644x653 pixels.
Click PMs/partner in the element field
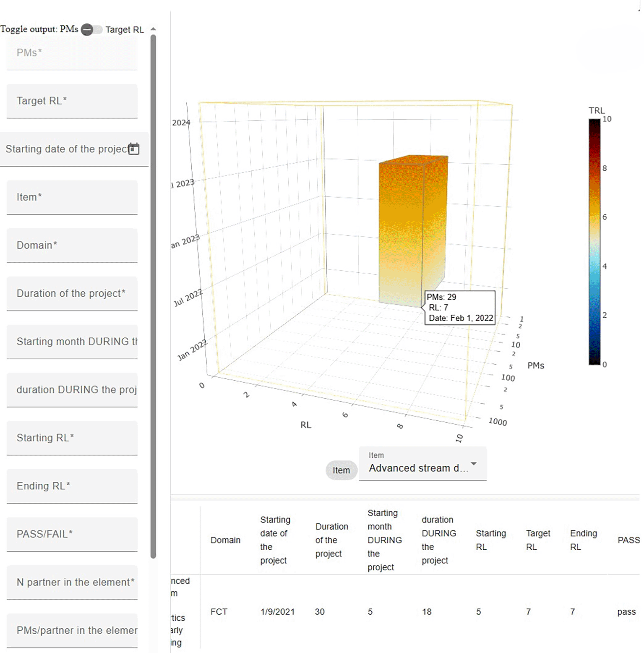click(x=72, y=630)
